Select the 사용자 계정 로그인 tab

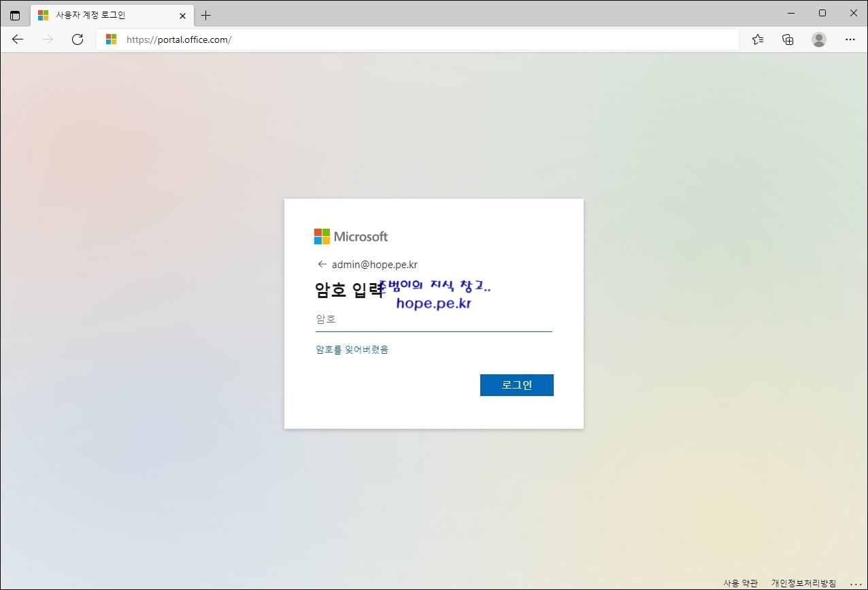pos(112,15)
